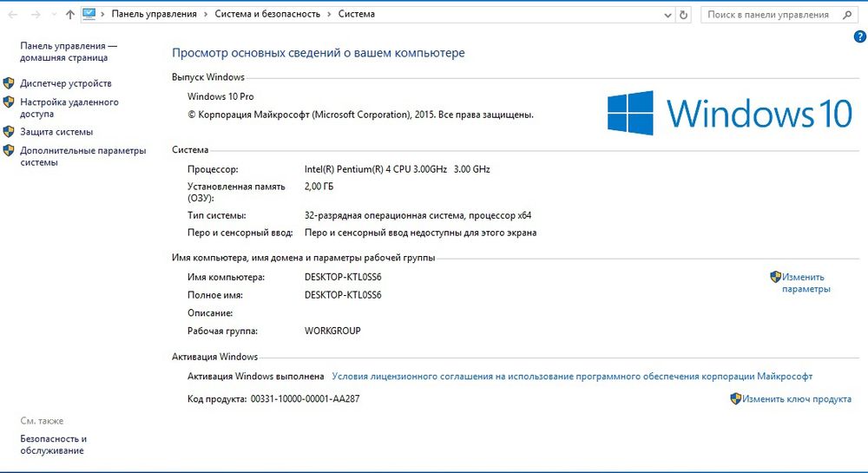Open help with question mark icon
This screenshot has height=473, width=868.
[859, 37]
